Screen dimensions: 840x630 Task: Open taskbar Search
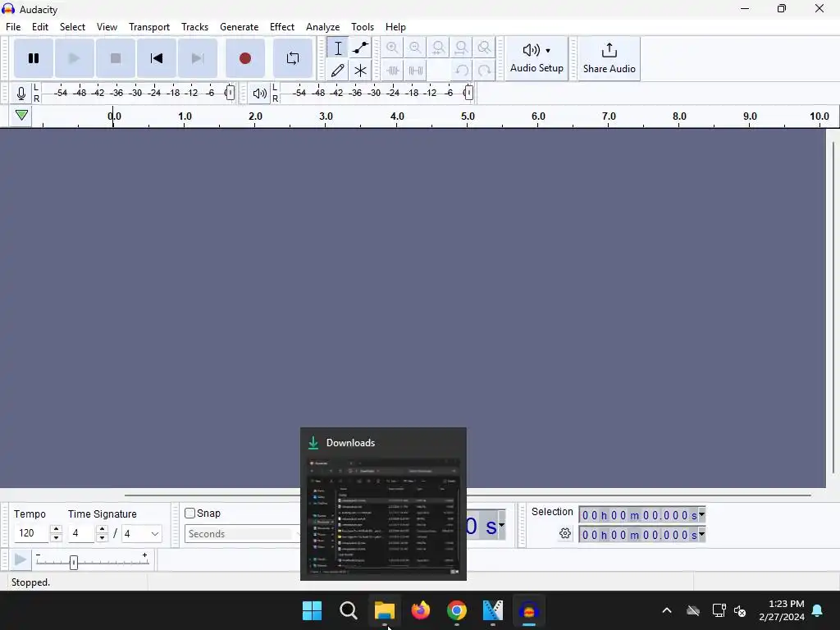tap(348, 610)
